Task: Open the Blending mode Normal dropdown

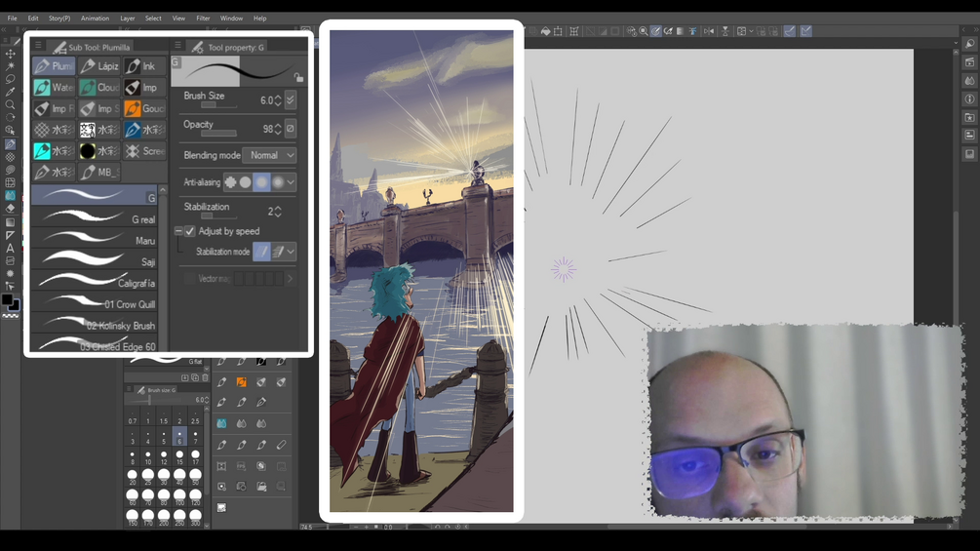Action: [x=269, y=155]
